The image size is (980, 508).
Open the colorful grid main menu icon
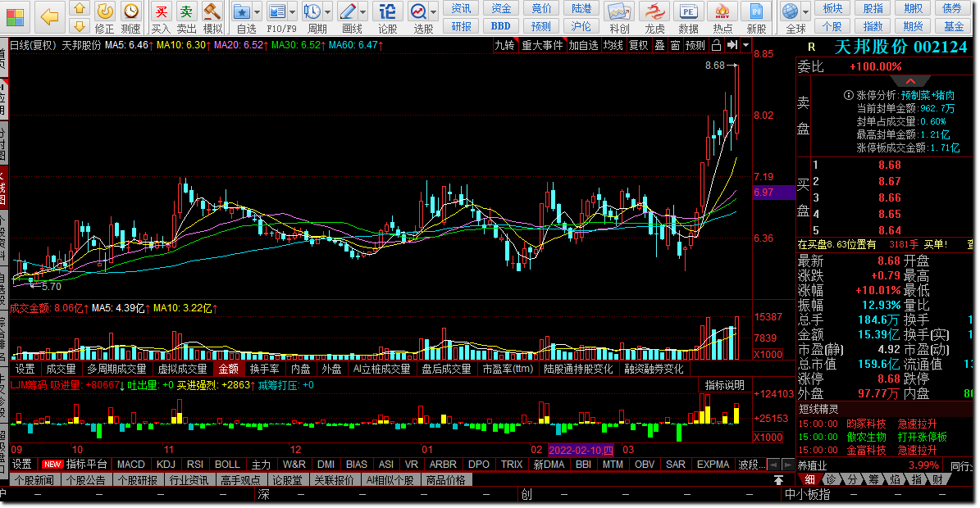15,16
